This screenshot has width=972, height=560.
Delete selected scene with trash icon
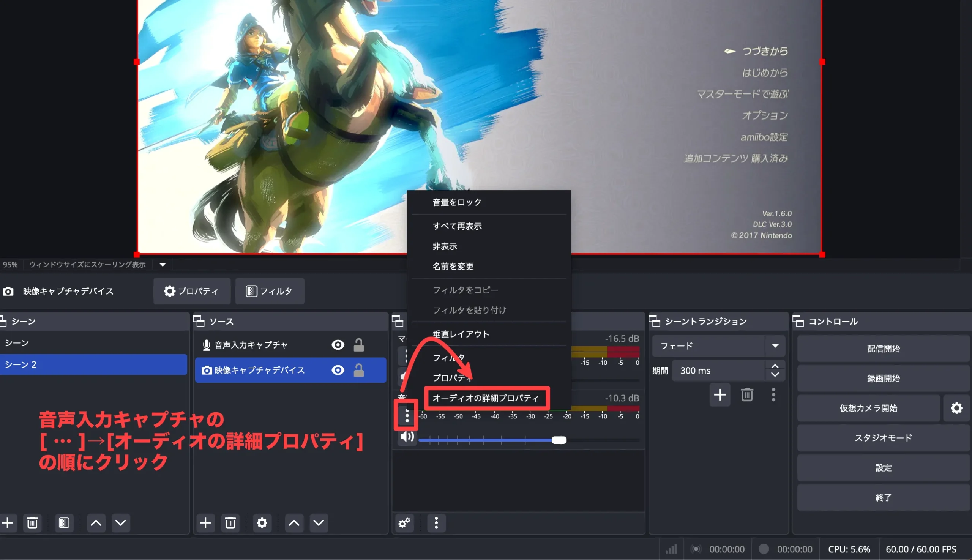(32, 523)
